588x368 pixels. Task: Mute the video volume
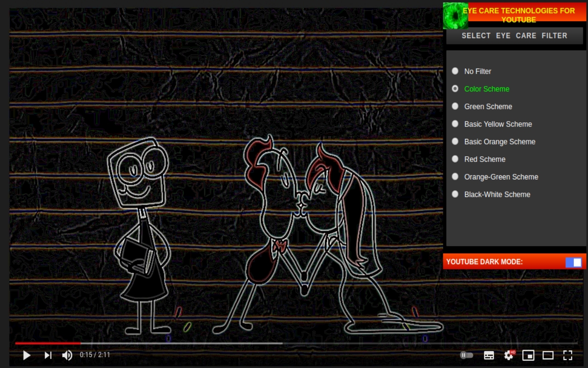[67, 355]
